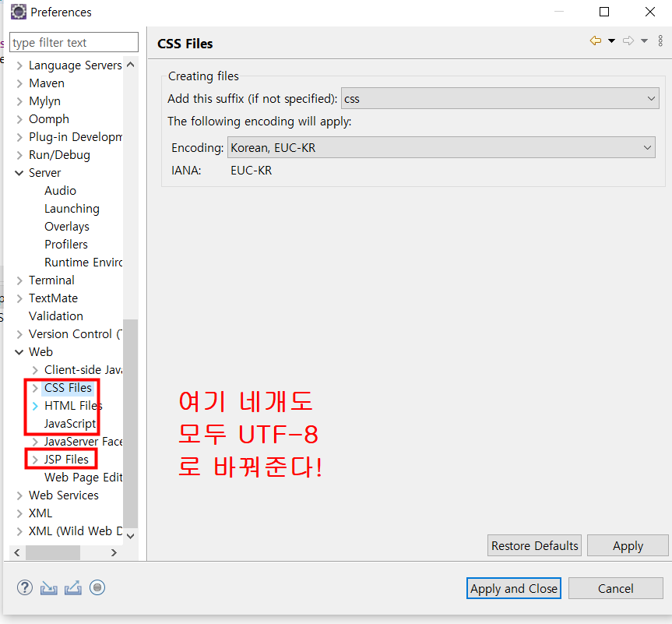
Task: Expand the Language Servers tree node
Action: coord(19,65)
